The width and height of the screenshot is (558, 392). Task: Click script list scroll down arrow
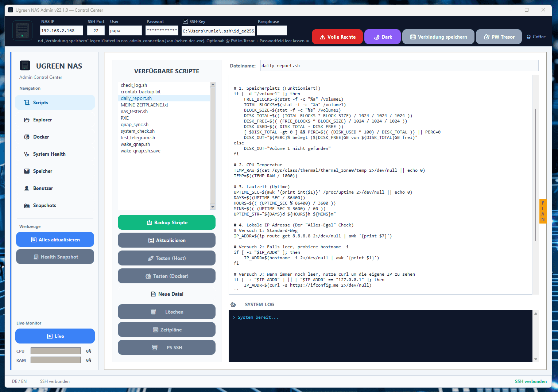pos(213,207)
